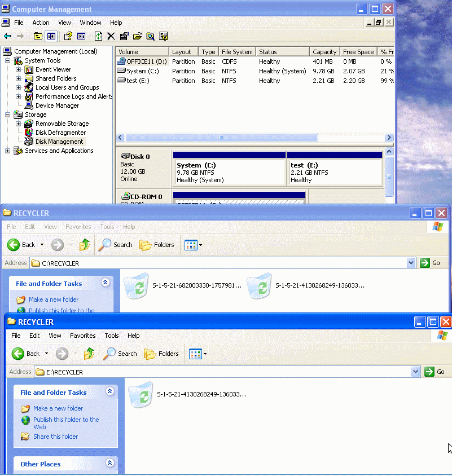Image resolution: width=452 pixels, height=476 pixels.
Task: Refresh the Disk Management view
Action: point(98,37)
